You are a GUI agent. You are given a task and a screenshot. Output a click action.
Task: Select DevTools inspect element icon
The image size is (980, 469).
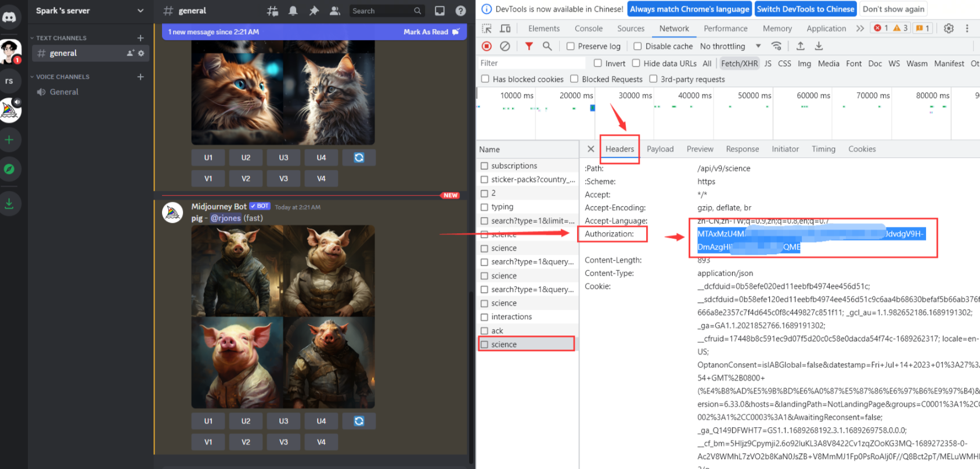click(x=487, y=28)
